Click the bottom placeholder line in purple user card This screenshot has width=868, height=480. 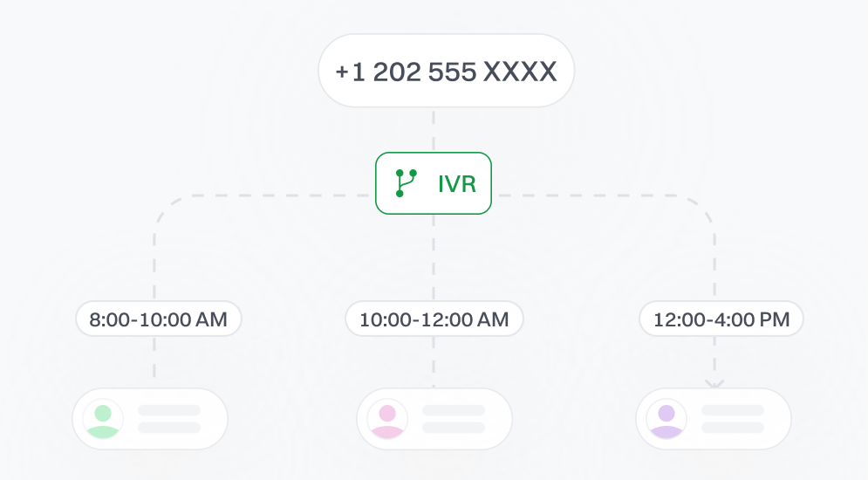733,428
